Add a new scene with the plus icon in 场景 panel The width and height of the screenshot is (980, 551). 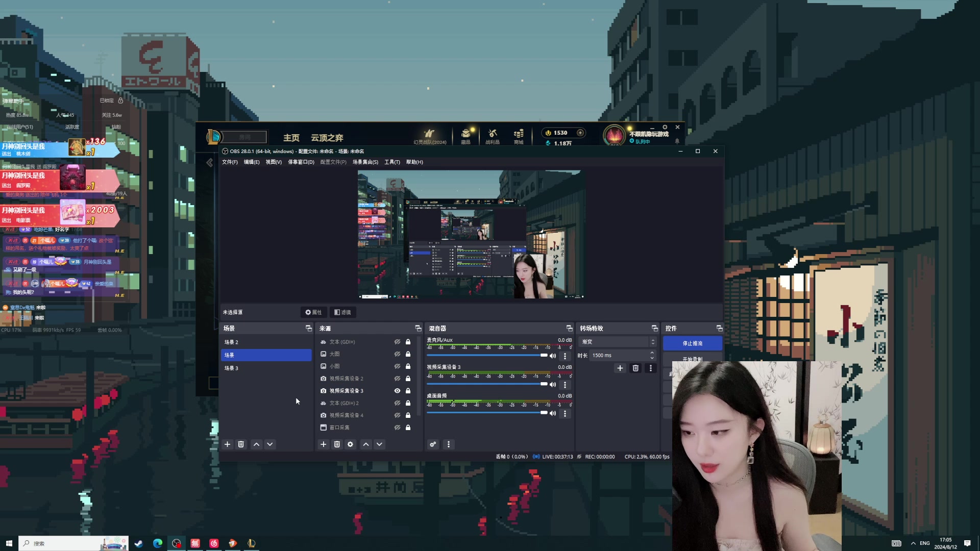coord(228,444)
